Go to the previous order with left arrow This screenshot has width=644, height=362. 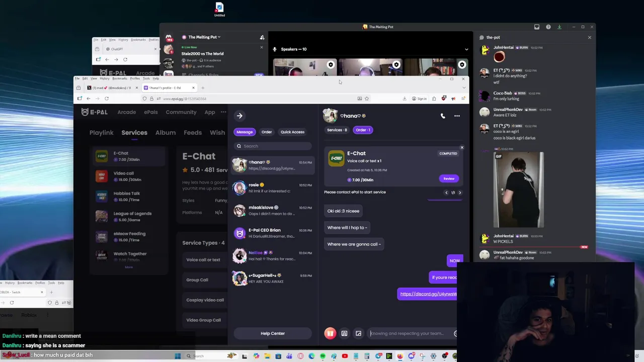tap(446, 193)
